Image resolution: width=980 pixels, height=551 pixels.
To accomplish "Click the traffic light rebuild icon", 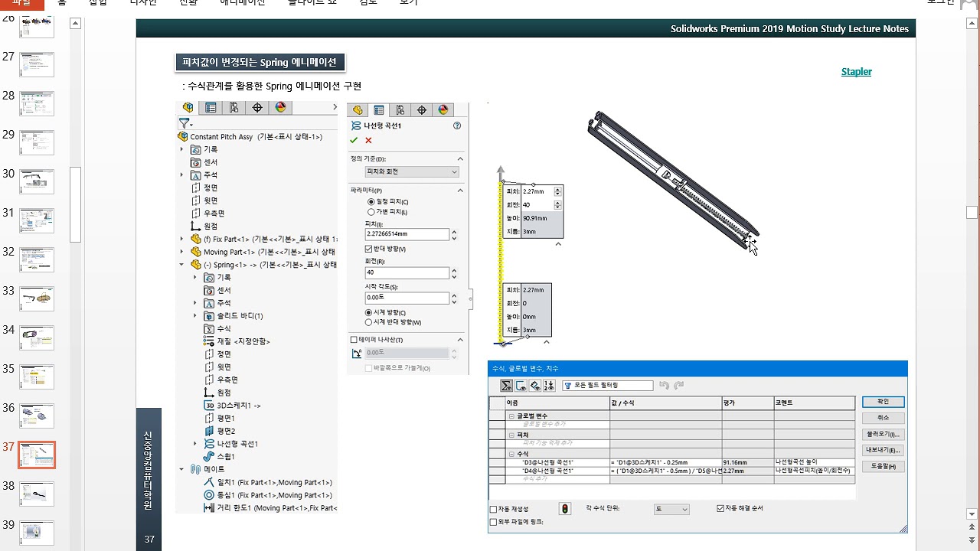I will (565, 509).
